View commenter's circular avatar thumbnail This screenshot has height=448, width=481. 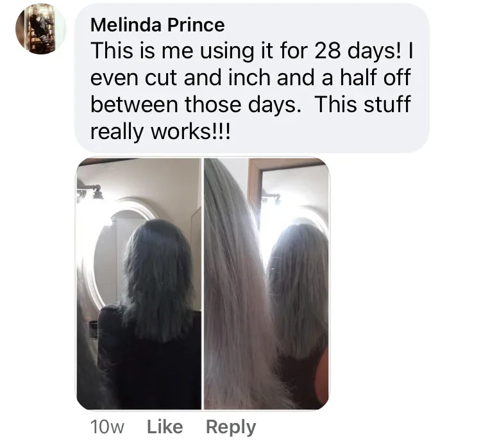[40, 29]
